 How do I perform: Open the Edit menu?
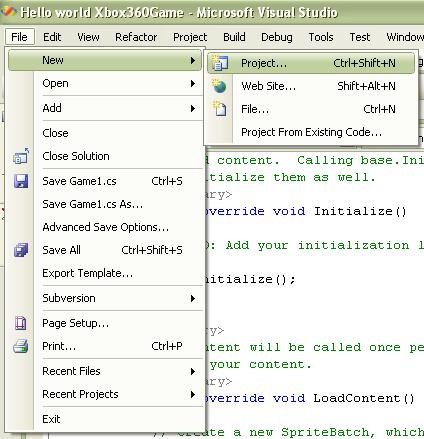[x=52, y=37]
